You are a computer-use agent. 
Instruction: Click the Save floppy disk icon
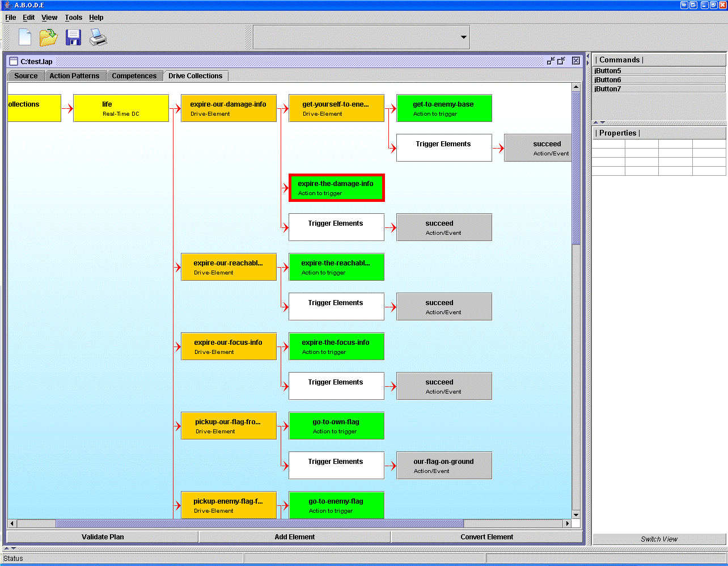pos(73,37)
